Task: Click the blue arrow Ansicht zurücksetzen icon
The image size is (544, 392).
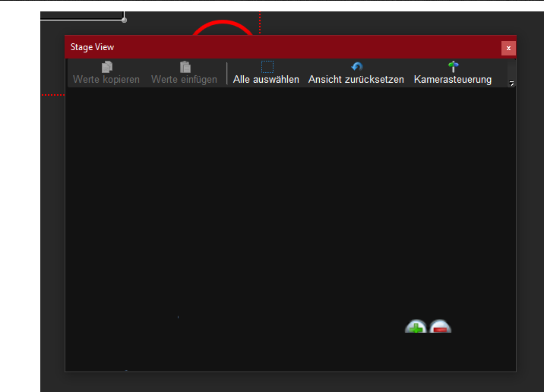Action: click(x=356, y=67)
